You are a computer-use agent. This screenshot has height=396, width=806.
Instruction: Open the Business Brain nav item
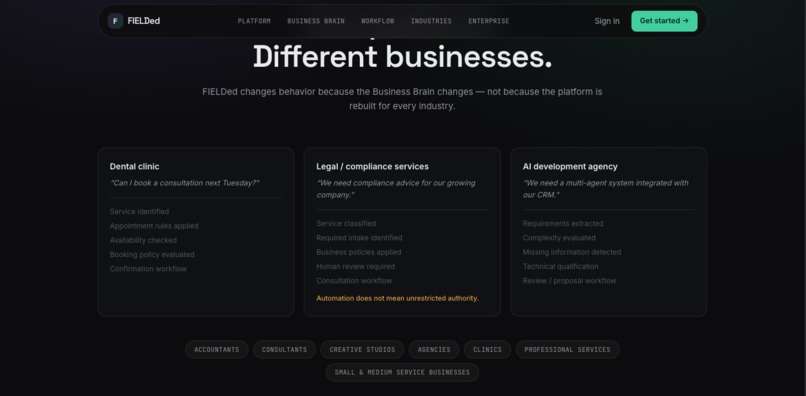click(x=316, y=21)
